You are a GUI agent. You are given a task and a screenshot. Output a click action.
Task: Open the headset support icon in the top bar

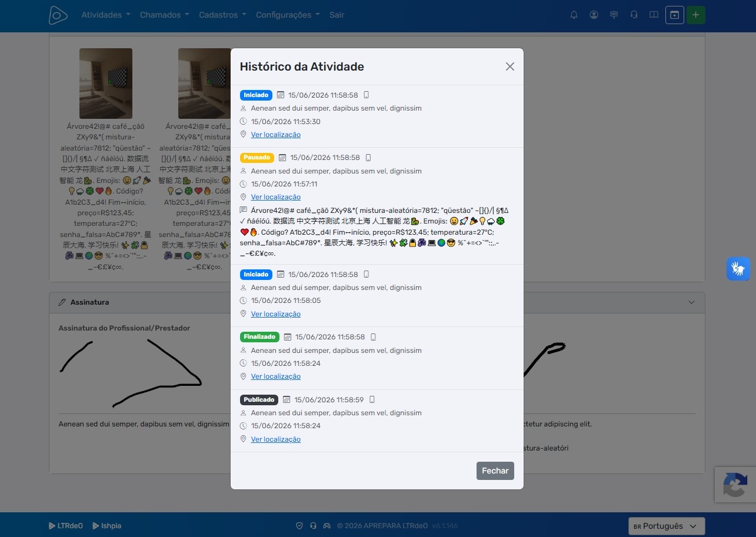[634, 15]
